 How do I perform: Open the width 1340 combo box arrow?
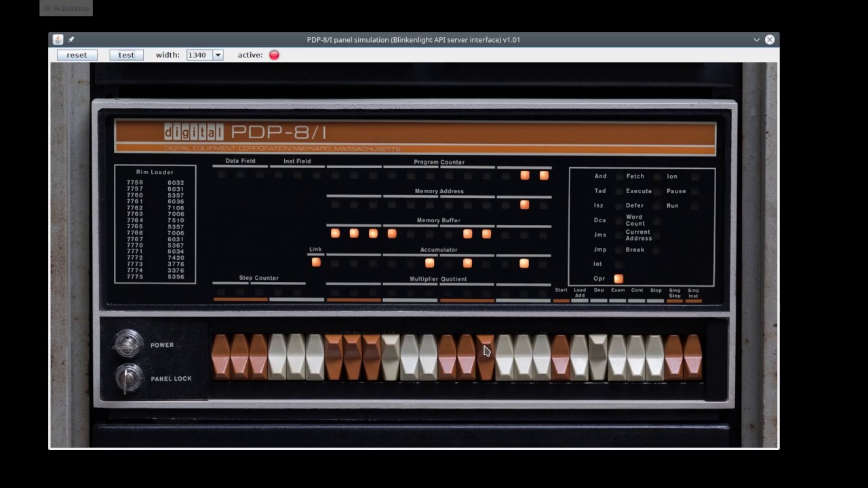(218, 55)
